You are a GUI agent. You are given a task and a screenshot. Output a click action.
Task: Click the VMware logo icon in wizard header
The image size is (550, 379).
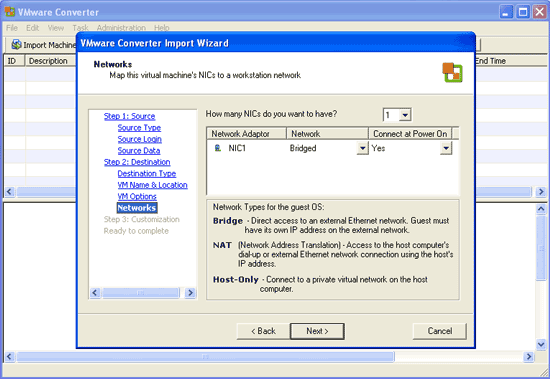point(452,73)
